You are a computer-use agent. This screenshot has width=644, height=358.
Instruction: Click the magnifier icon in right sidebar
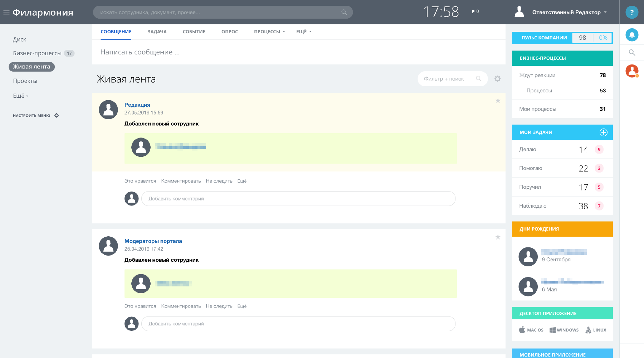coord(632,53)
